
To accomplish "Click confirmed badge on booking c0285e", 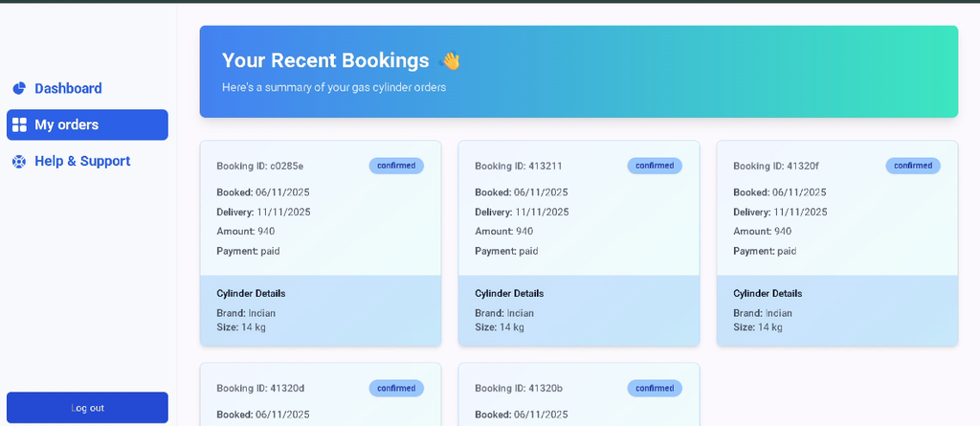I will 396,166.
